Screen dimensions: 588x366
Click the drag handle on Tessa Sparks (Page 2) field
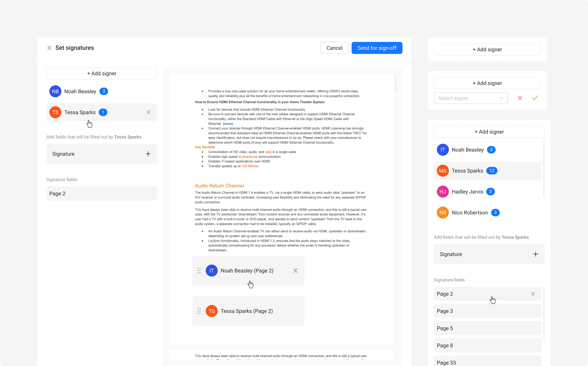pyautogui.click(x=199, y=311)
